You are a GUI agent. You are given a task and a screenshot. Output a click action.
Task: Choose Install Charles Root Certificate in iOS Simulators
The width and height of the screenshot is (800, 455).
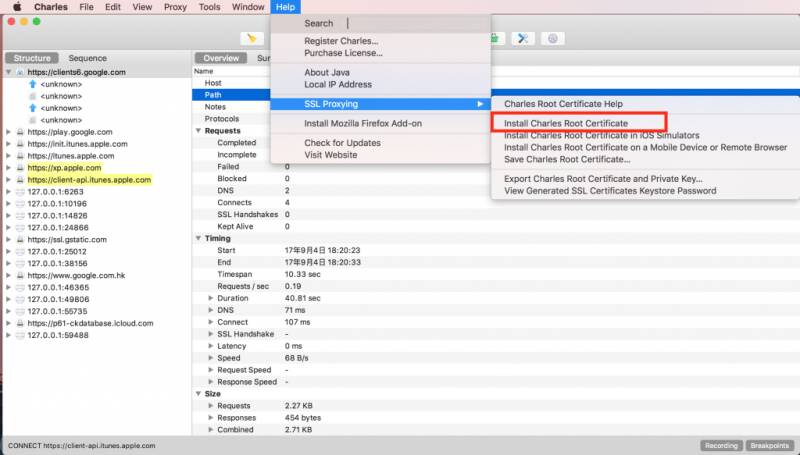coord(602,136)
